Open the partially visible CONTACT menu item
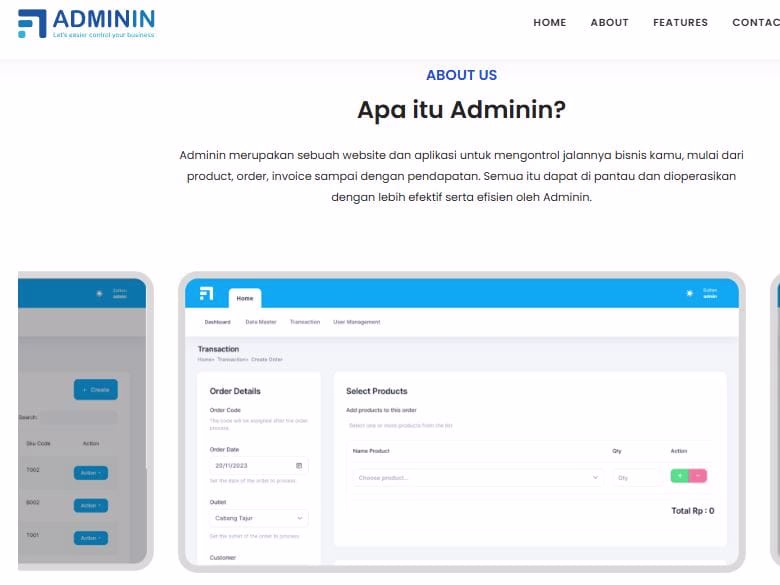This screenshot has height=585, width=780. click(x=756, y=22)
